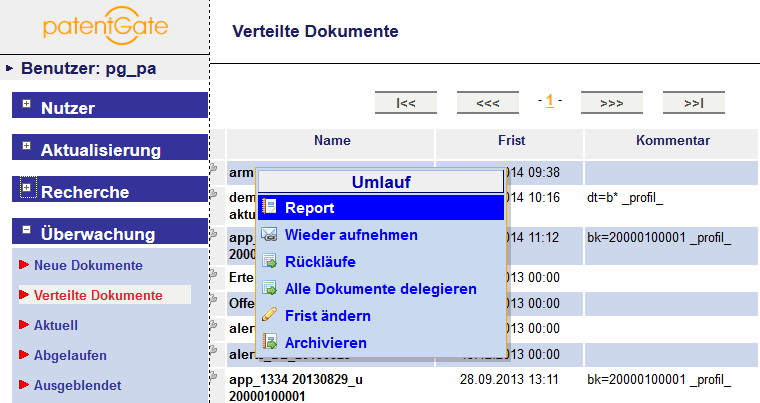Viewport: 760px width, 403px height.
Task: Click the pencil icon for Frist ändern
Action: pos(268,316)
